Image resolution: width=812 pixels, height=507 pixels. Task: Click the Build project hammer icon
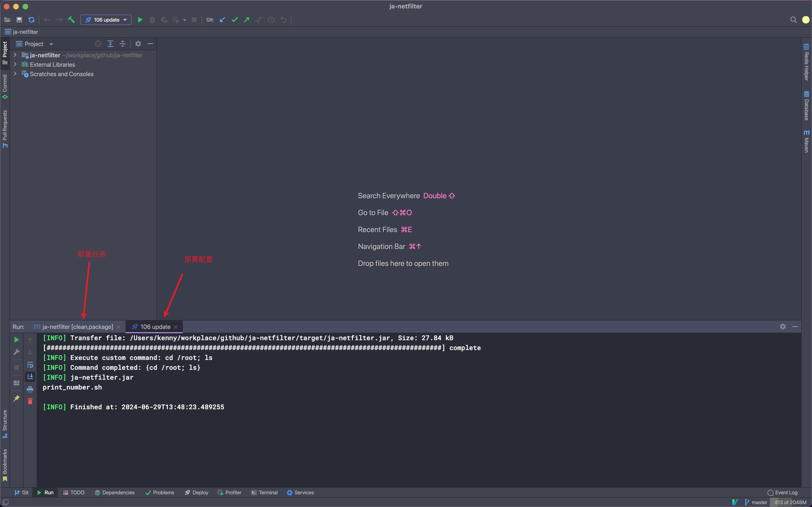71,20
